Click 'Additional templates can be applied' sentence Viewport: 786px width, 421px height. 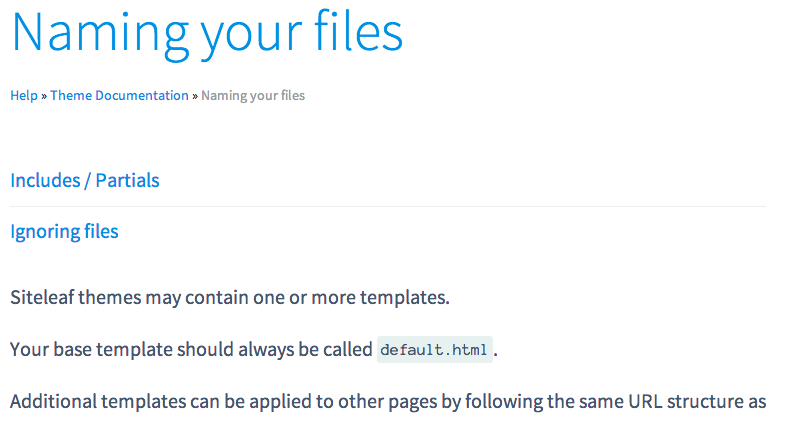(x=388, y=401)
